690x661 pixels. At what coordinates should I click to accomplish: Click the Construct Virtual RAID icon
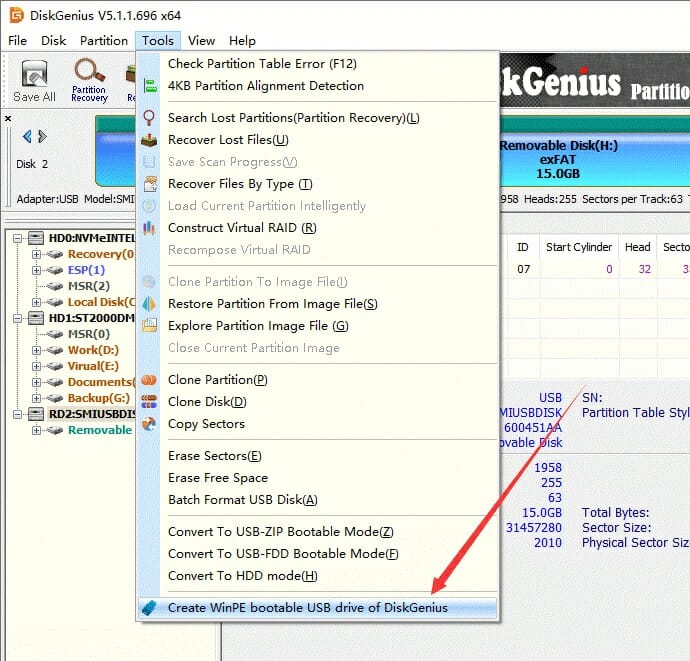click(x=150, y=228)
